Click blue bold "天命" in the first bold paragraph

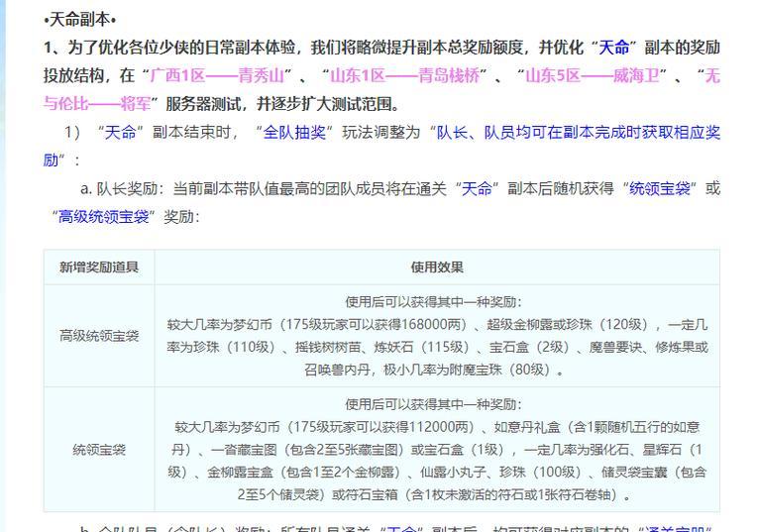614,48
